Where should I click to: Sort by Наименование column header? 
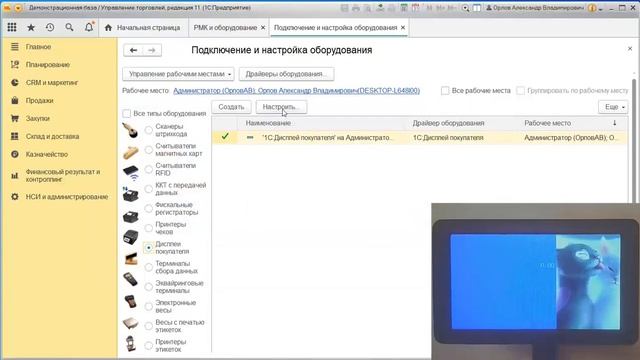pyautogui.click(x=268, y=123)
